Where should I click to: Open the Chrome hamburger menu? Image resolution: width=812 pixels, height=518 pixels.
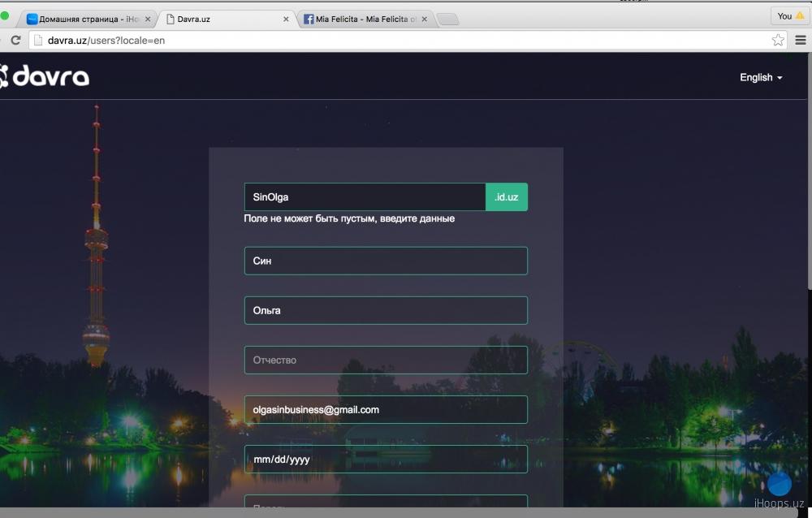pos(801,40)
